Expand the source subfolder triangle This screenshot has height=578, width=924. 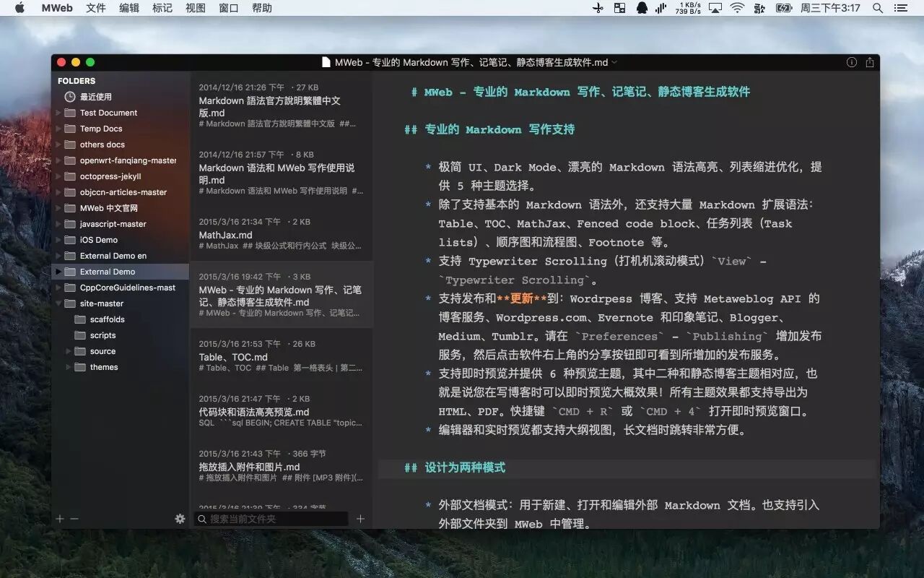tap(69, 351)
